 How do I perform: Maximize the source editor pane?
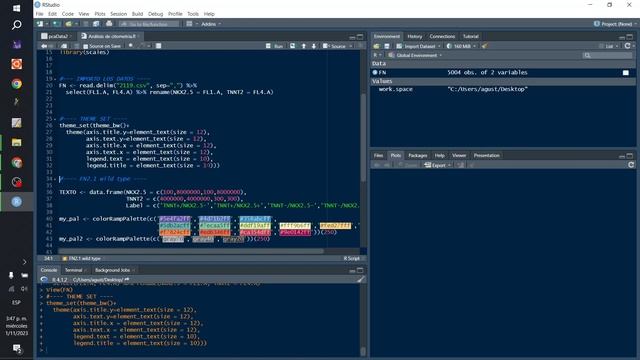point(360,37)
